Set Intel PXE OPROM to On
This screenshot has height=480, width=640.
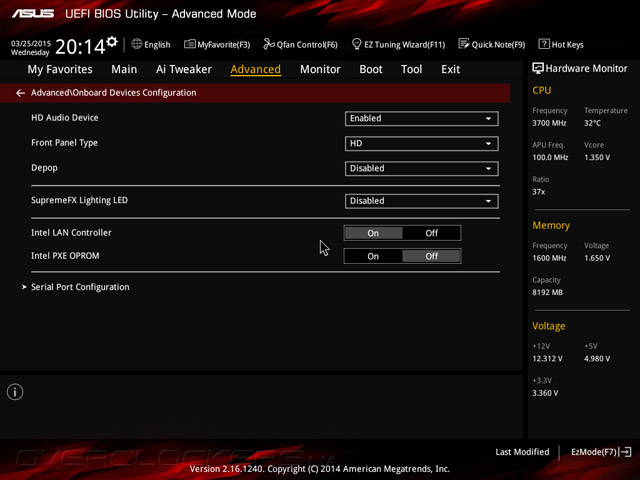(373, 256)
